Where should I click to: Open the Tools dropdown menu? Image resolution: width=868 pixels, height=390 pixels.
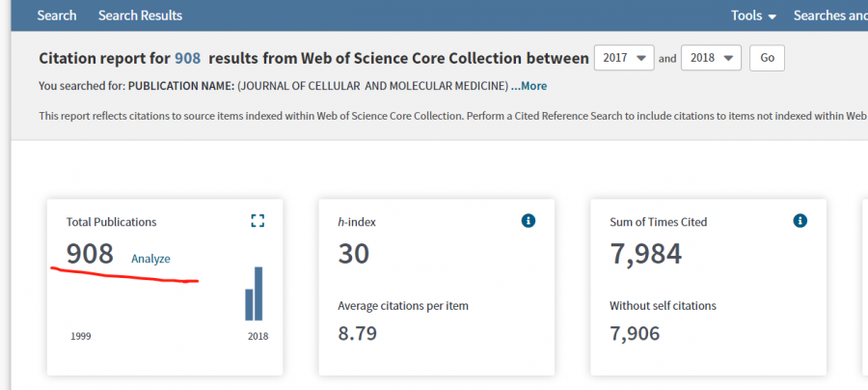753,15
